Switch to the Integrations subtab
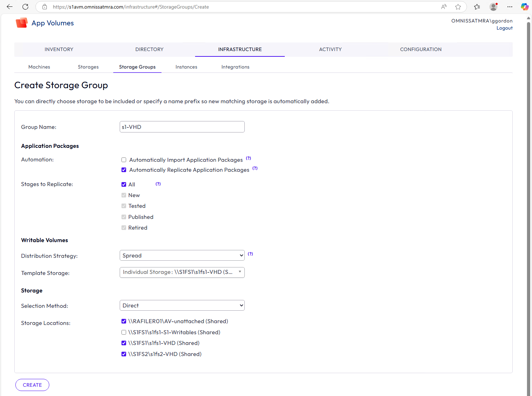532x396 pixels. tap(235, 67)
